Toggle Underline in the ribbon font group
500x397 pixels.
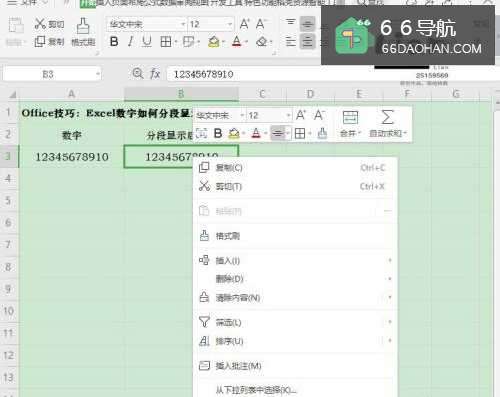[147, 42]
